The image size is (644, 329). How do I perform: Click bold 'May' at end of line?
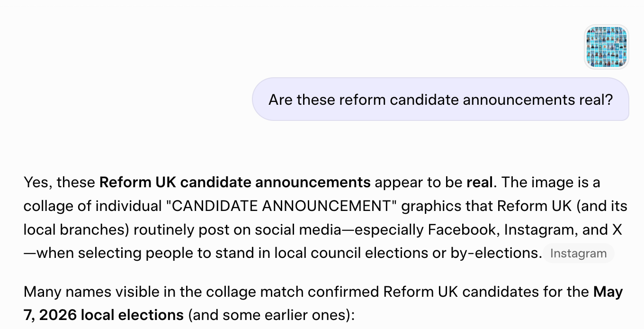(x=608, y=292)
